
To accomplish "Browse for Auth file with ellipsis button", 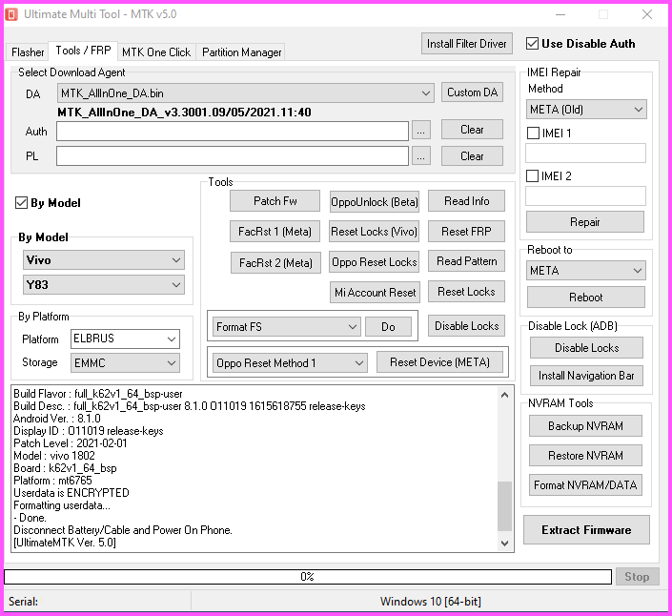I will [421, 131].
